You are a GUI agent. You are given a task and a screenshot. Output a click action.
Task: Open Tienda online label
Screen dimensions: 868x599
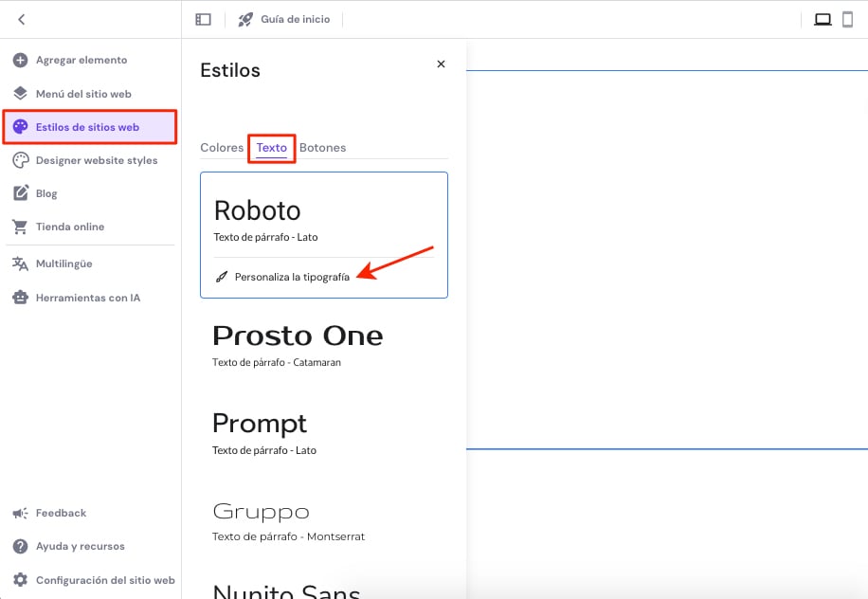pos(70,227)
